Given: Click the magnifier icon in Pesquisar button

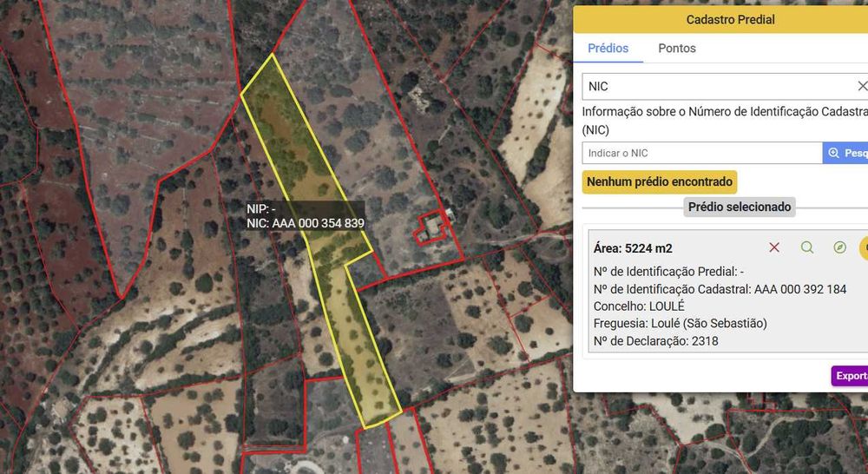Looking at the screenshot, I should pos(833,153).
